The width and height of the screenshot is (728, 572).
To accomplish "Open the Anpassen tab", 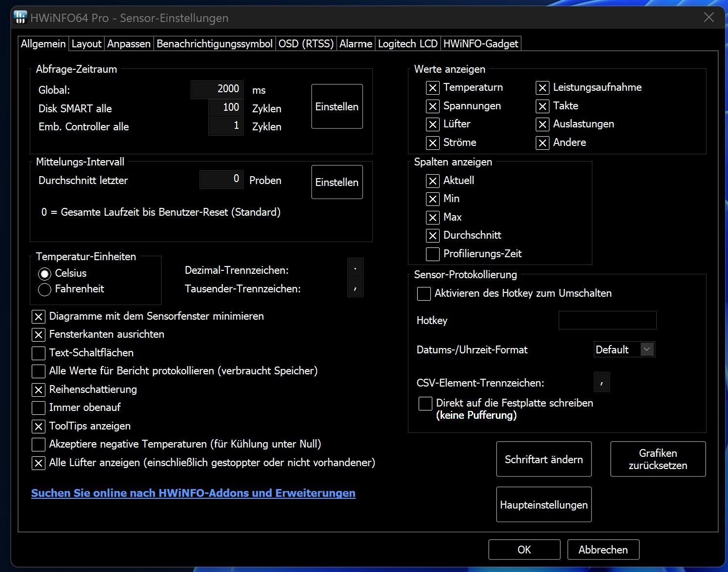I will pyautogui.click(x=129, y=43).
